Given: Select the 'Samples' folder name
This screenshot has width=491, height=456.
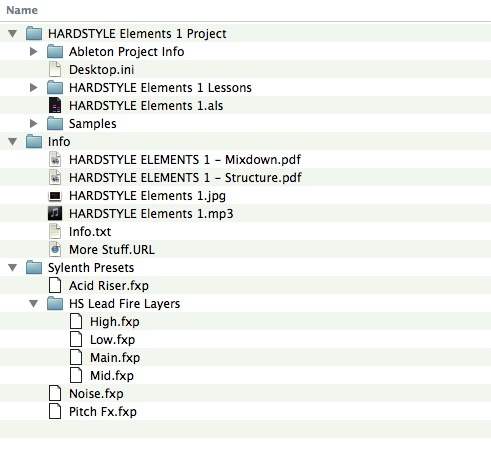Looking at the screenshot, I should click(x=93, y=124).
